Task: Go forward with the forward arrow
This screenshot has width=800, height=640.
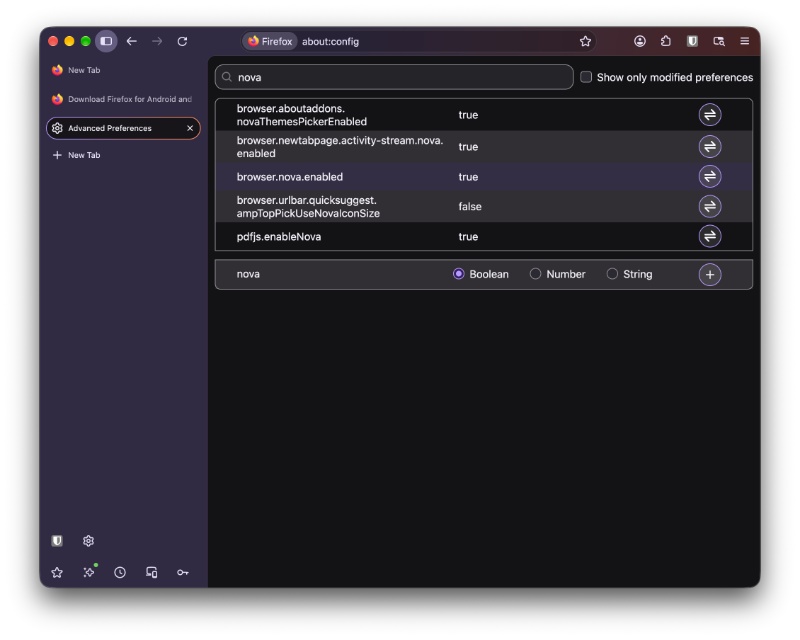Action: [157, 41]
